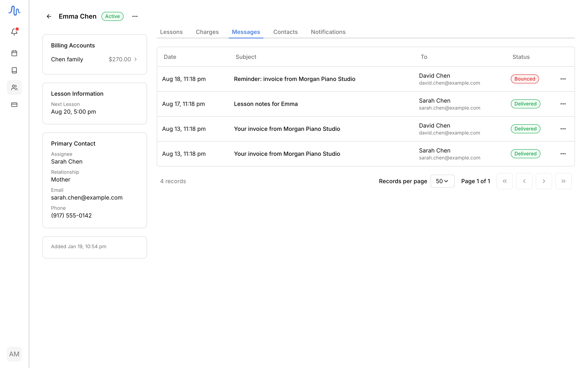Click the Status column header

[x=521, y=57]
